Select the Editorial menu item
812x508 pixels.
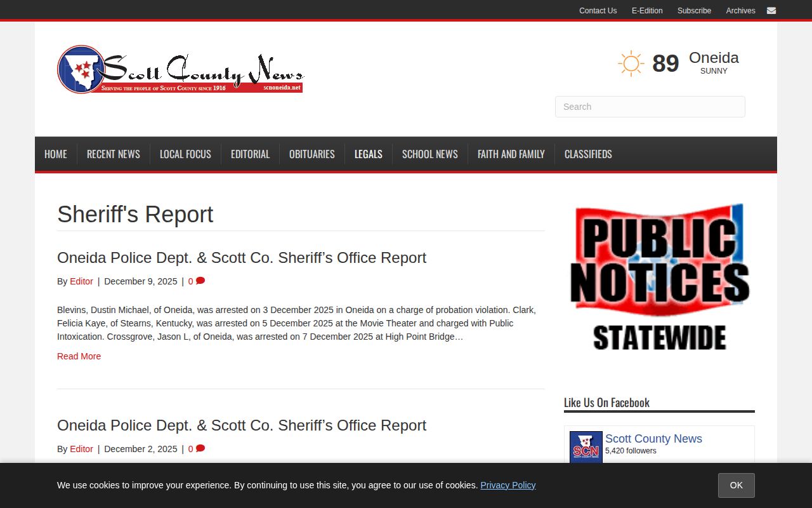point(250,154)
